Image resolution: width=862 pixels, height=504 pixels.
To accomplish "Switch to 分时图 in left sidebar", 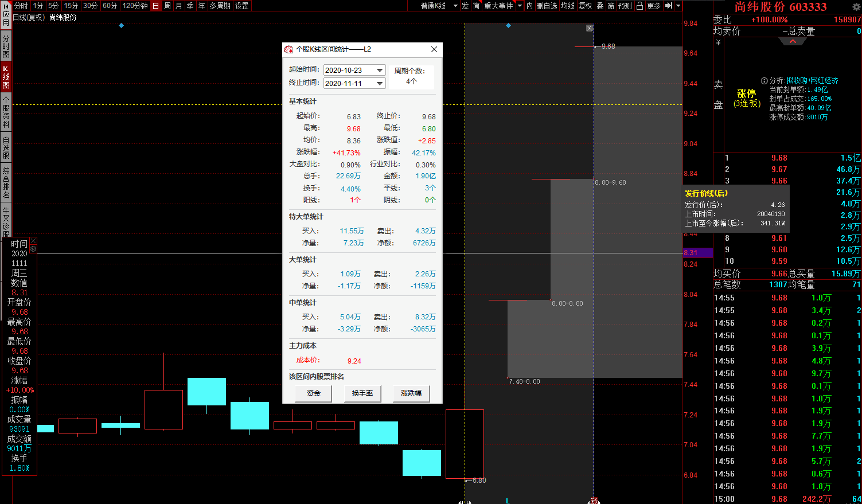I will click(6, 46).
